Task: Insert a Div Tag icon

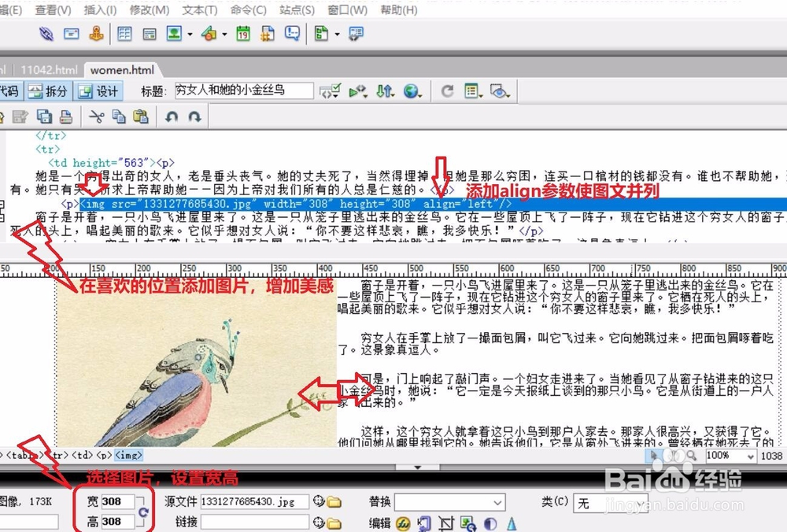Action: coord(149,34)
